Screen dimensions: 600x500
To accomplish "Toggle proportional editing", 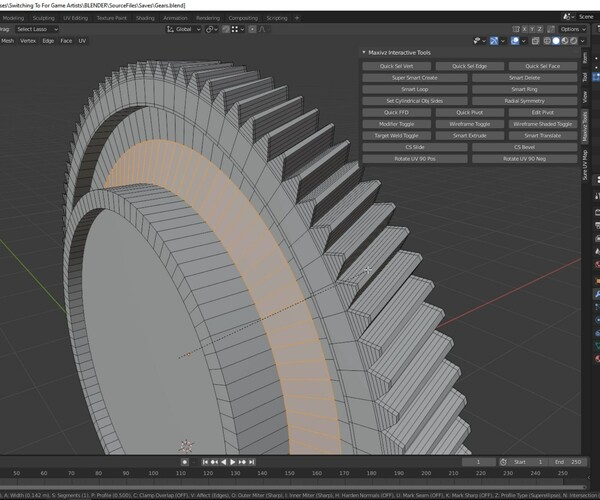I will (x=252, y=29).
